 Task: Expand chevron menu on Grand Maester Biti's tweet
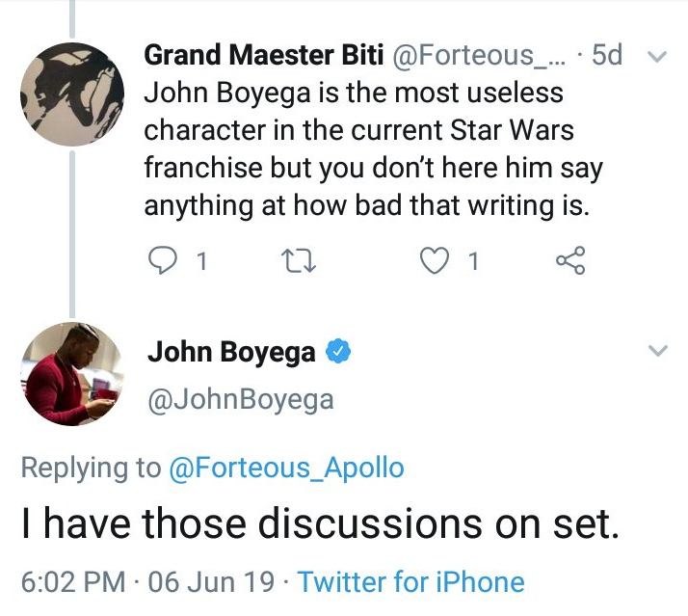(657, 57)
